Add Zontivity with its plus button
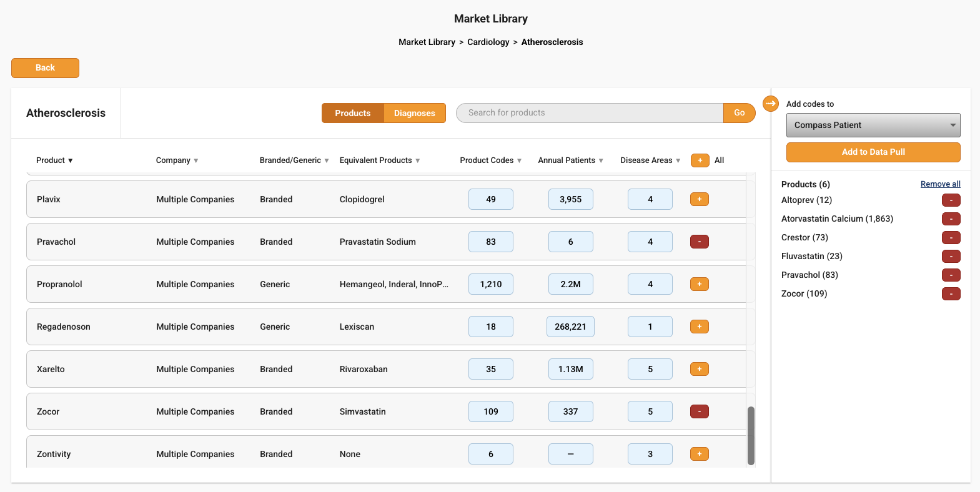 tap(700, 454)
